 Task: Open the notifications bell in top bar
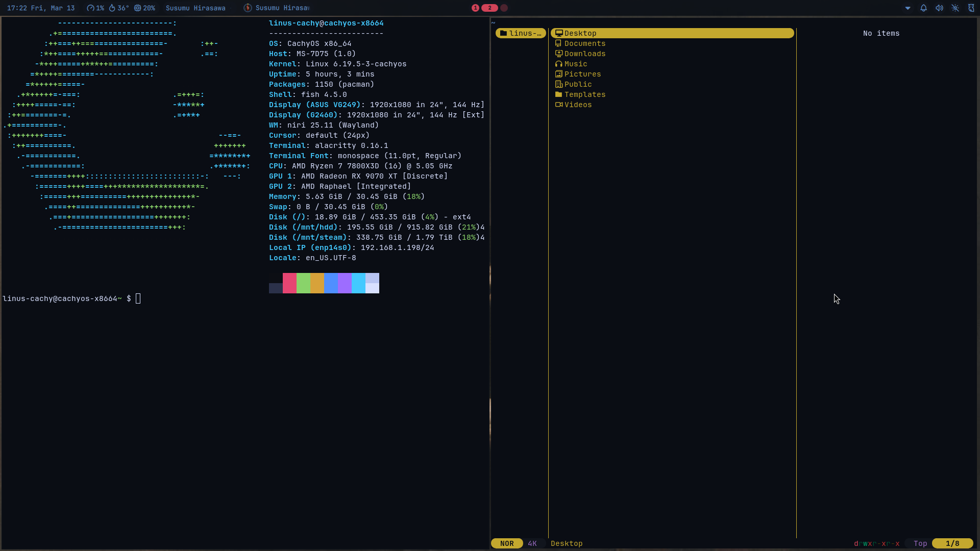point(923,8)
